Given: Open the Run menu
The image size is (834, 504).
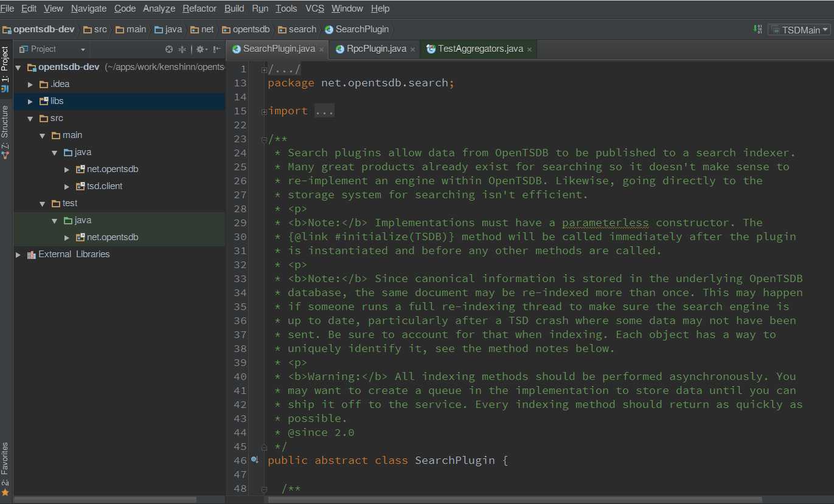Looking at the screenshot, I should [x=260, y=9].
